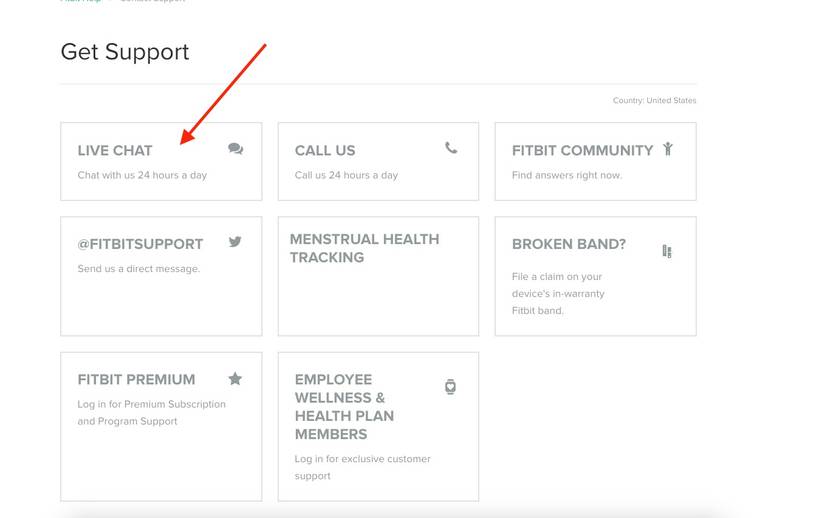Click the watch icon in Employee Wellness

tap(450, 387)
